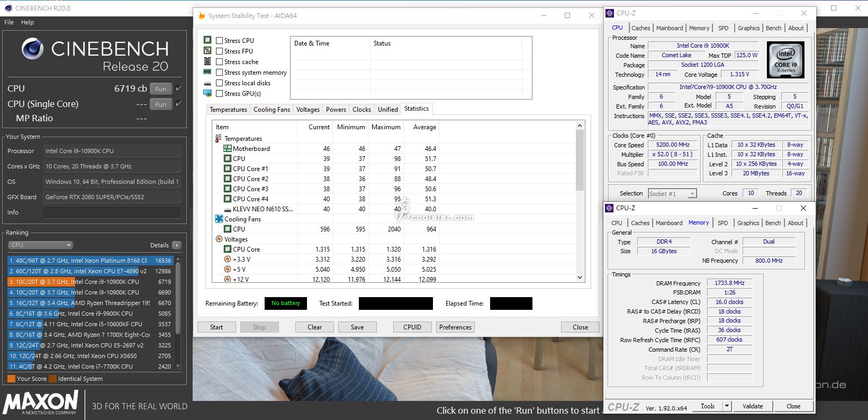This screenshot has width=868, height=420.
Task: Click the CPU Core #1 temperature icon
Action: [227, 168]
